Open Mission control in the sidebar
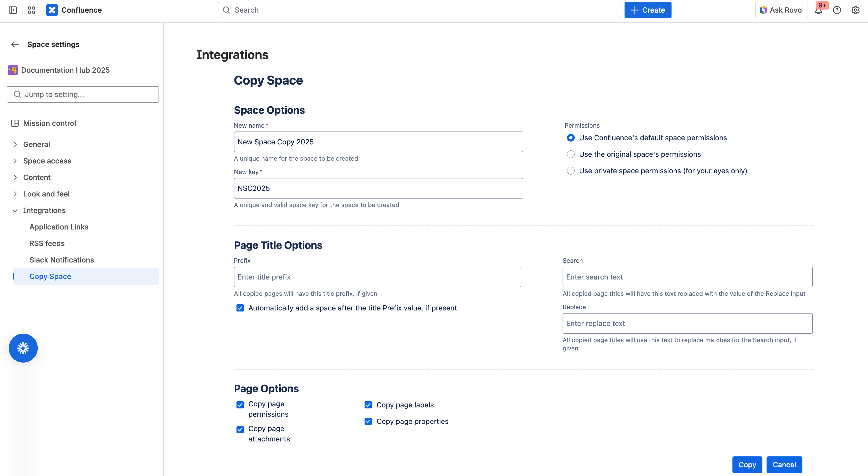Screen dimensions: 868x476 [x=50, y=123]
